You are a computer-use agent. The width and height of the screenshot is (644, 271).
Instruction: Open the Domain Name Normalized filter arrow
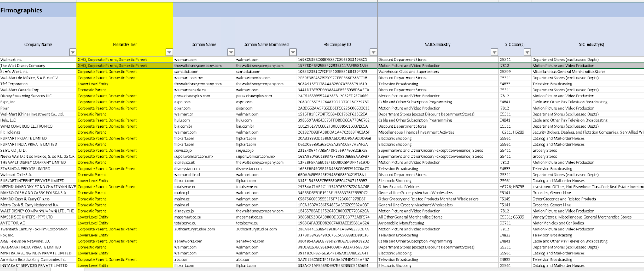[293, 52]
